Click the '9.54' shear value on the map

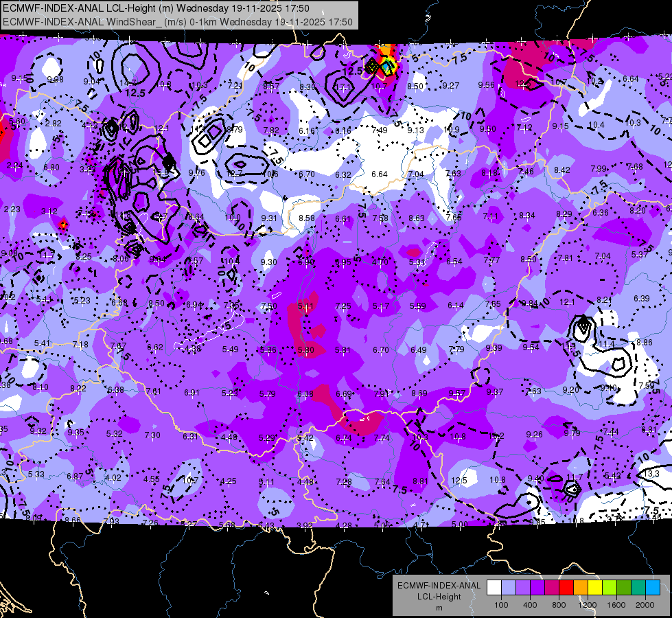coord(531,347)
